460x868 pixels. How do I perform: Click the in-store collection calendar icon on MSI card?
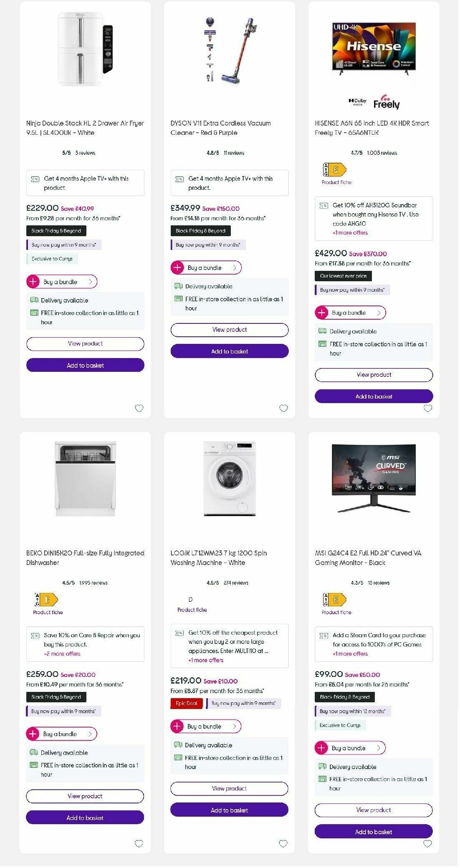(x=321, y=779)
